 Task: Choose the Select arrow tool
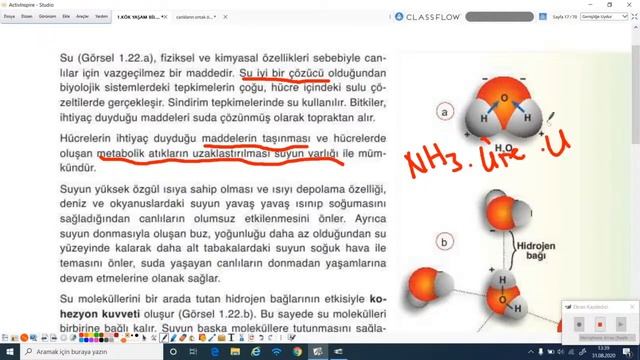(x=144, y=338)
